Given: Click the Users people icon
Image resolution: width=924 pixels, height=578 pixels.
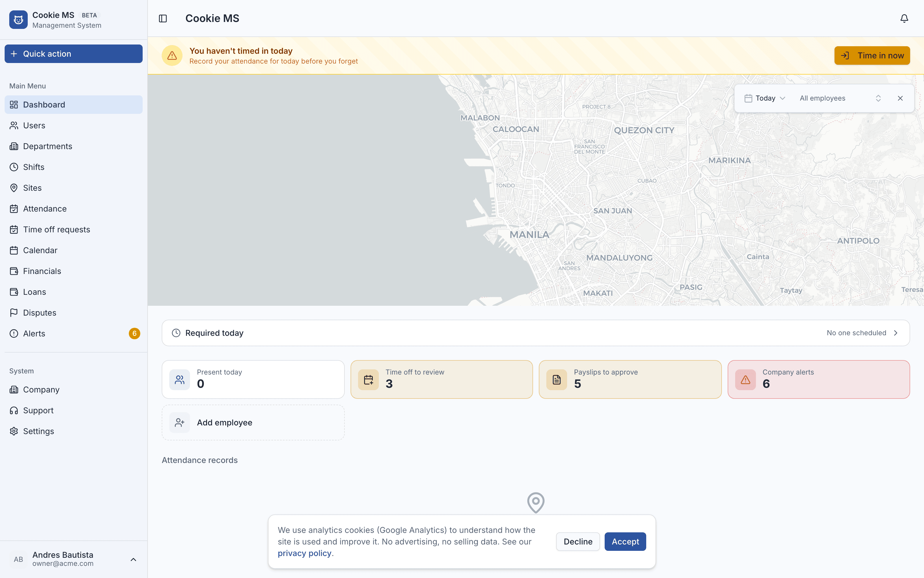Looking at the screenshot, I should click(x=14, y=125).
